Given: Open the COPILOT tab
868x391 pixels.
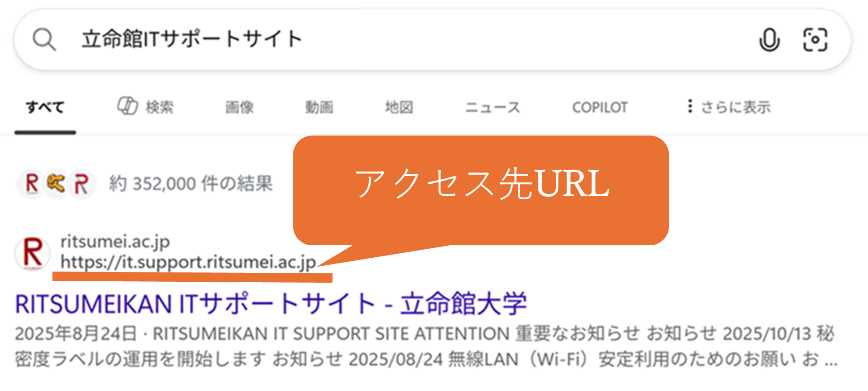Looking at the screenshot, I should tap(600, 107).
